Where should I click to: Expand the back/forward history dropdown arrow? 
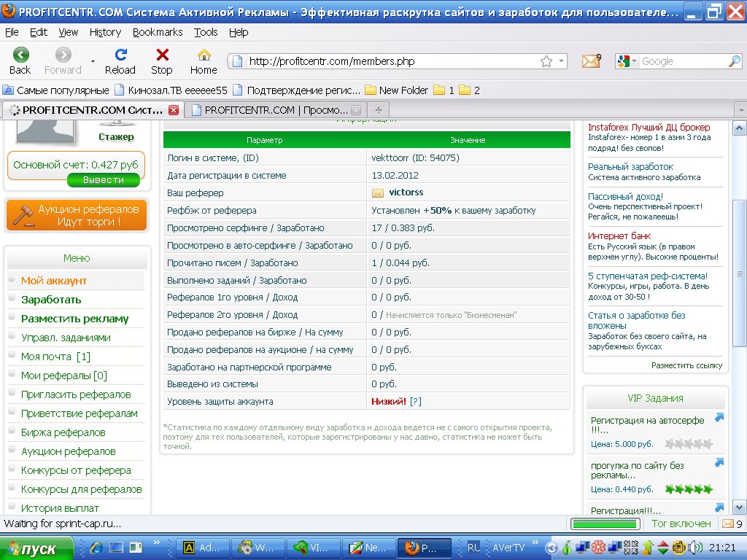click(93, 62)
